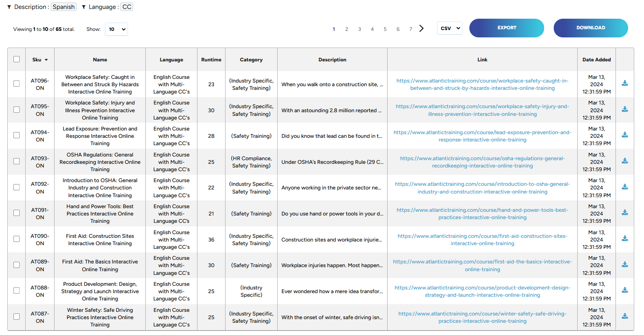Viewport: 644px width, 335px height.
Task: Open the first aid the basics link
Action: pyautogui.click(x=482, y=265)
